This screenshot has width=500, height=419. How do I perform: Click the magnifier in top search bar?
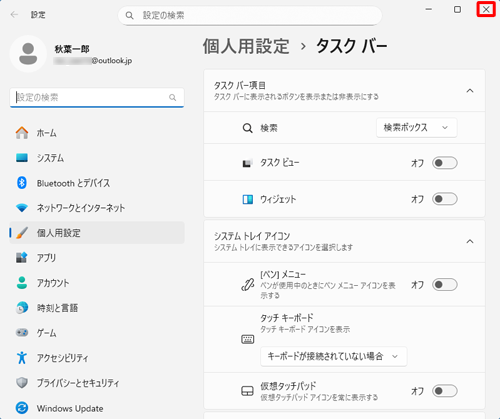[129, 15]
